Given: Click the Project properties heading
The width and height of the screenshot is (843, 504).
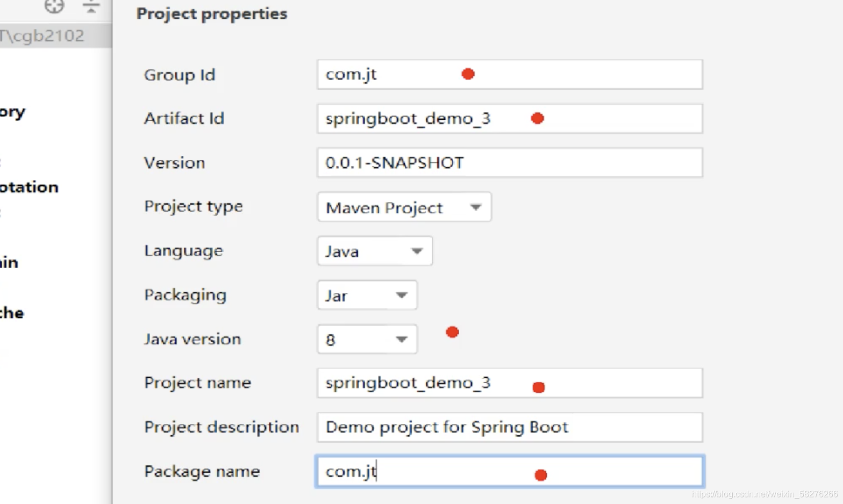Looking at the screenshot, I should tap(212, 13).
